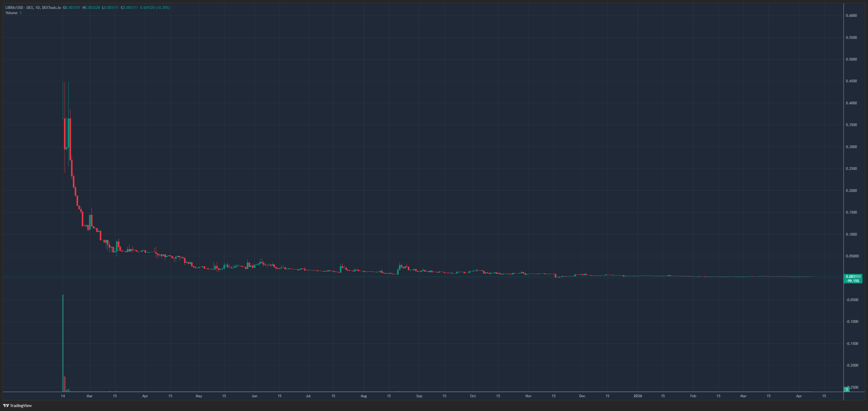The width and height of the screenshot is (868, 411).
Task: Select the LIBRA/USD symbol legend title
Action: (x=33, y=7)
